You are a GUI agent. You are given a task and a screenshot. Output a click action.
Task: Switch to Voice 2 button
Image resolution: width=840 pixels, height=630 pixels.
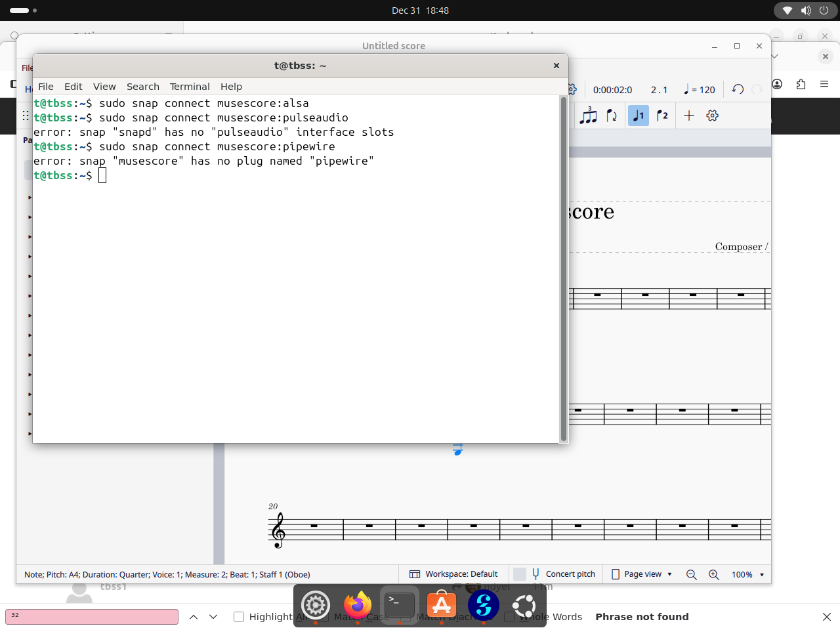(662, 115)
